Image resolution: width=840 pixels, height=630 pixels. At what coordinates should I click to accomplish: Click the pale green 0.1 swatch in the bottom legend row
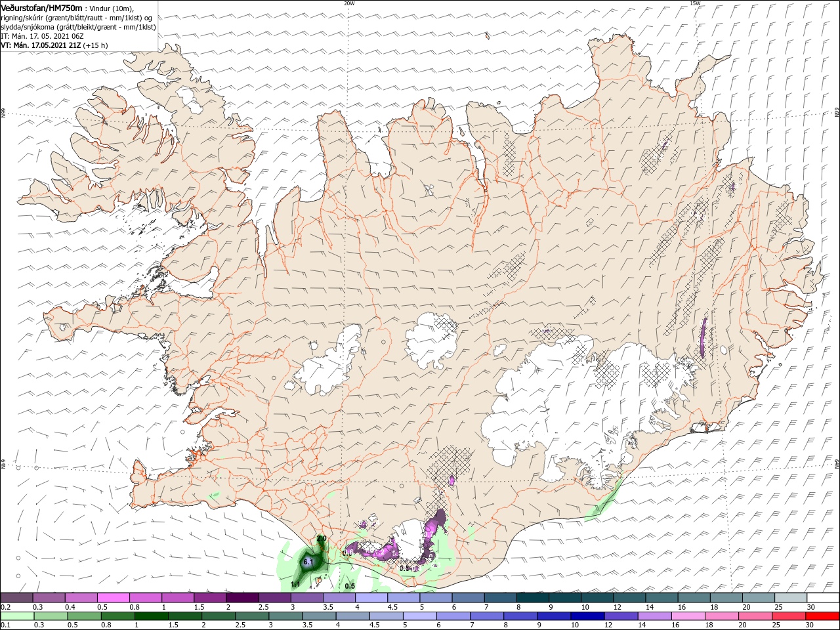pyautogui.click(x=17, y=616)
